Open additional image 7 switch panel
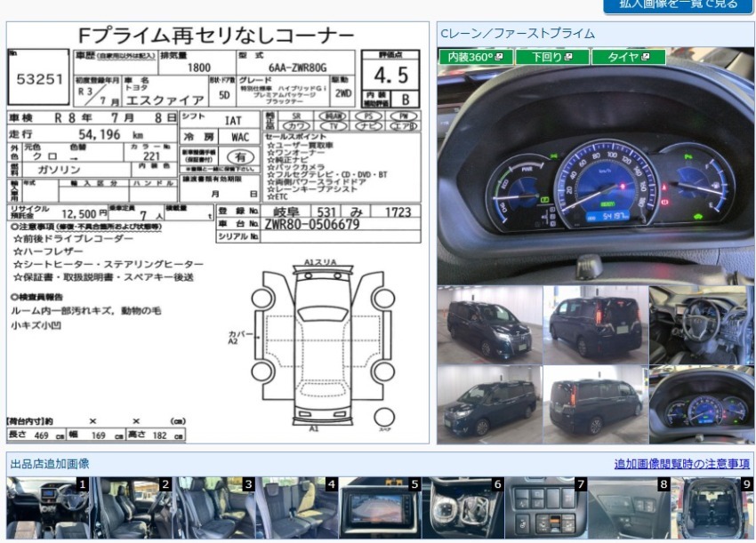The image size is (756, 543). pos(546,507)
